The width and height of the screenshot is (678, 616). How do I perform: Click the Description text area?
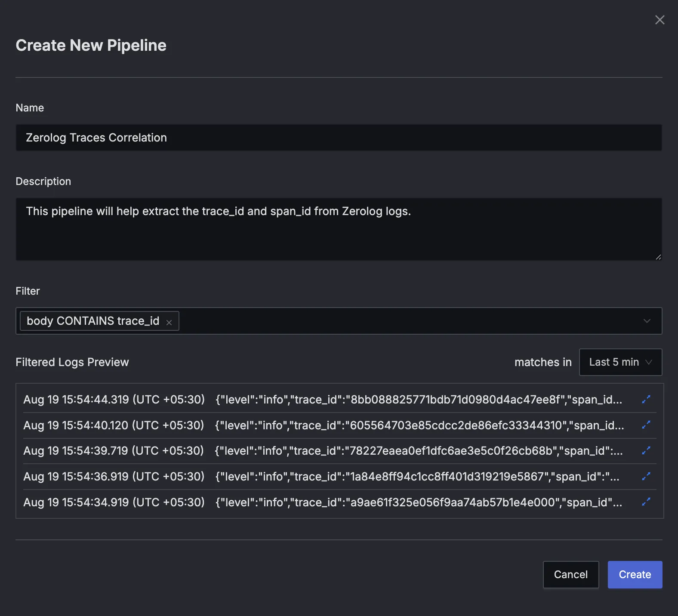tap(339, 229)
